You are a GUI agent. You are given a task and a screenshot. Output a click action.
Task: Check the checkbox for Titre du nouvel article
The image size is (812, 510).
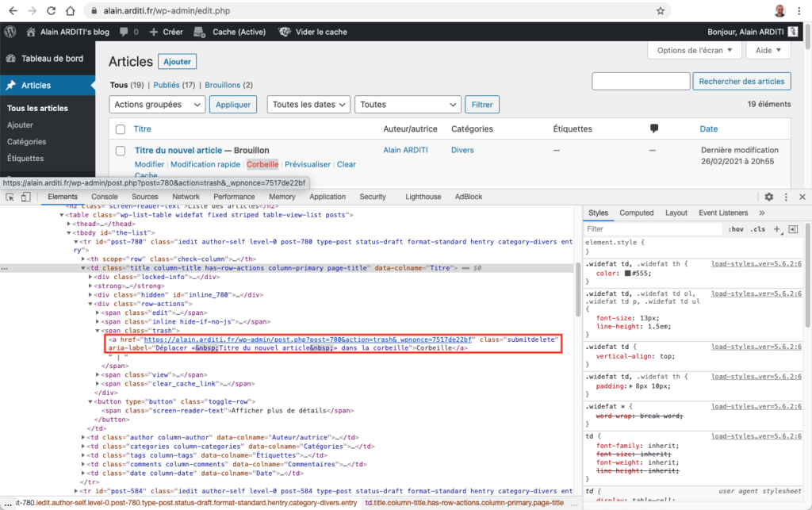[121, 151]
